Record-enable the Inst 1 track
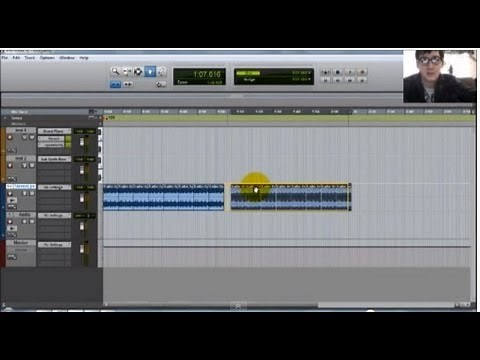This screenshot has height=360, width=480. point(10,137)
